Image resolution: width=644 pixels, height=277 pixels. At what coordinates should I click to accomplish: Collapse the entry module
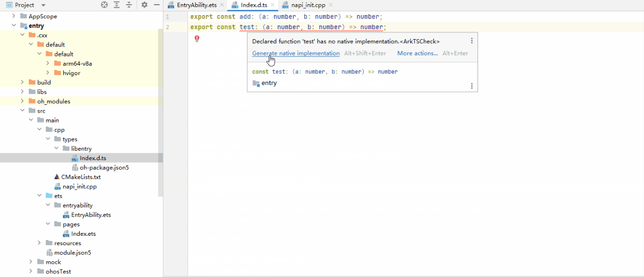14,26
